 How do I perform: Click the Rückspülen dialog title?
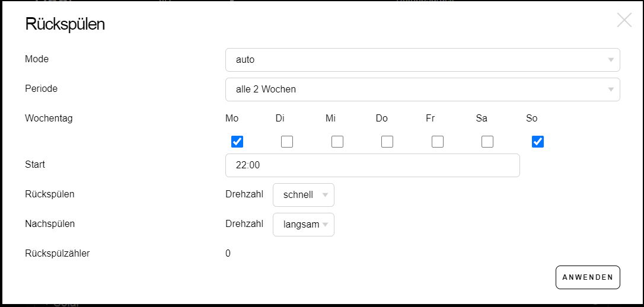pyautogui.click(x=65, y=24)
